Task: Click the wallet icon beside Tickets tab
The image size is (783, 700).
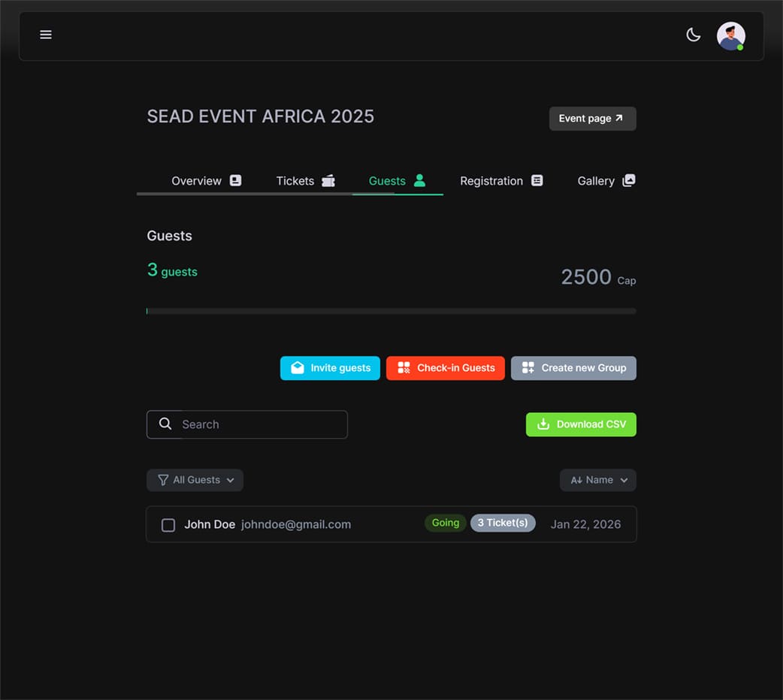Action: [328, 180]
